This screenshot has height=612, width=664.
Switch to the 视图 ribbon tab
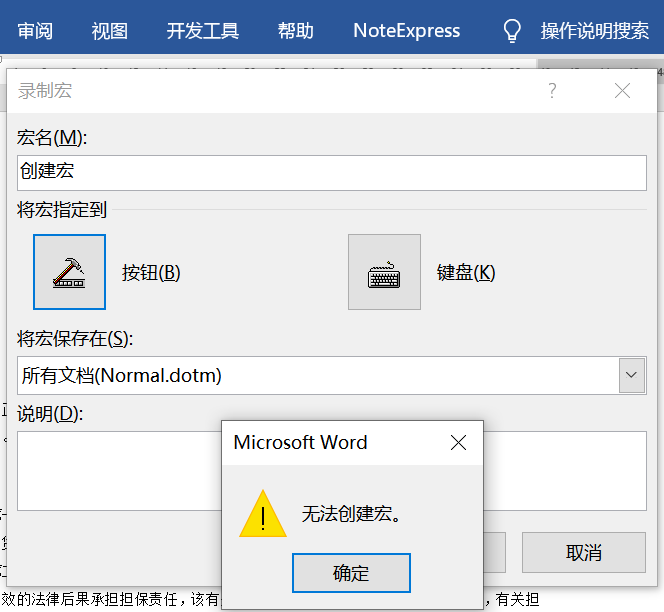coord(110,30)
